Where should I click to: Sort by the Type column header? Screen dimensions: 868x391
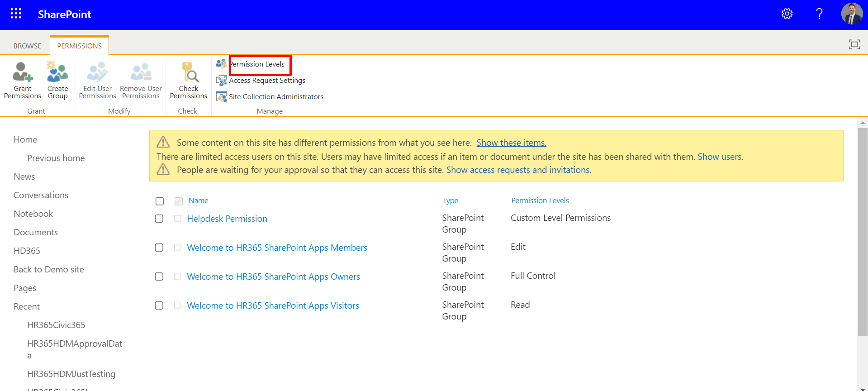451,200
